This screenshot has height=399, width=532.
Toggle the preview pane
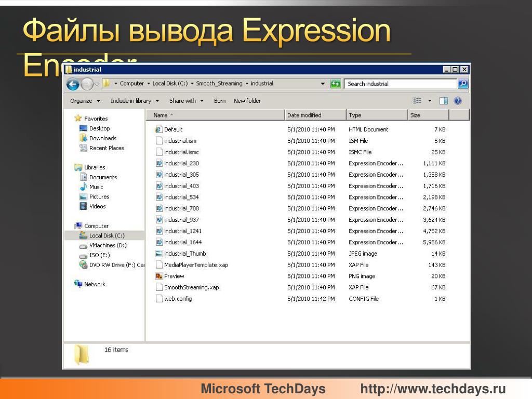[444, 100]
